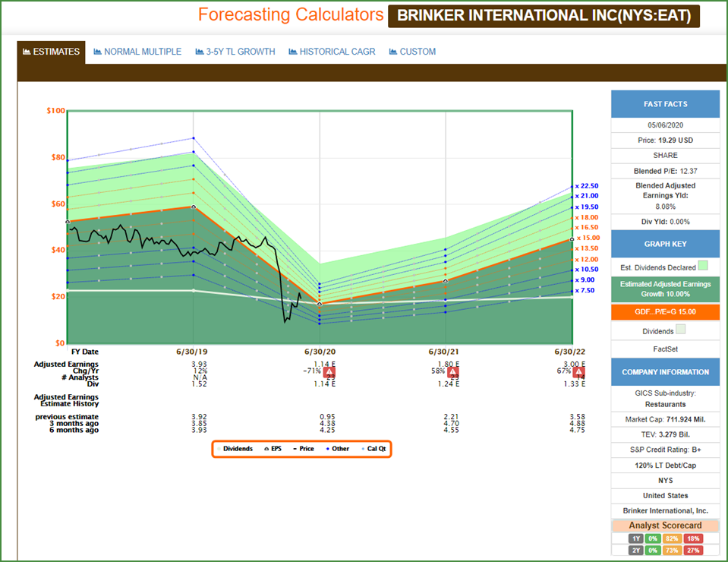Toggle the EPS series in chart legend

click(x=273, y=449)
